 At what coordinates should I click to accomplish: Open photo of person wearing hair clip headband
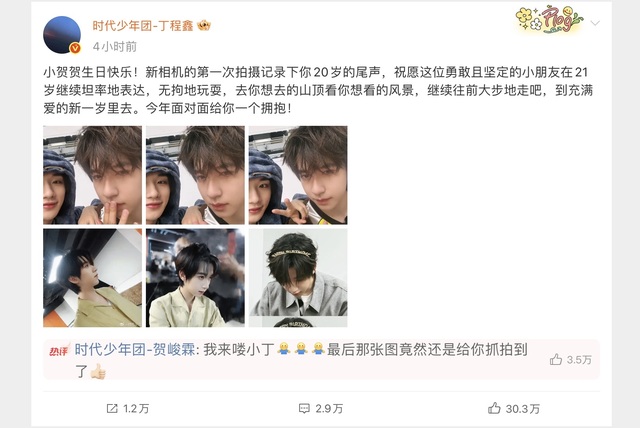(298, 278)
